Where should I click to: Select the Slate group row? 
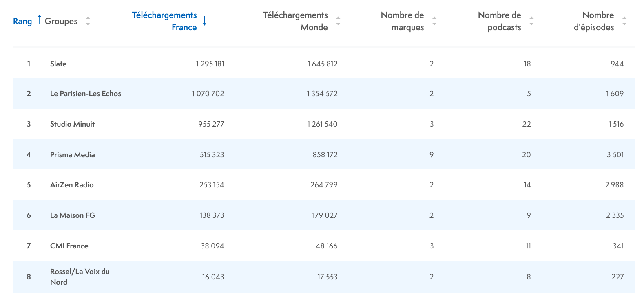(58, 64)
